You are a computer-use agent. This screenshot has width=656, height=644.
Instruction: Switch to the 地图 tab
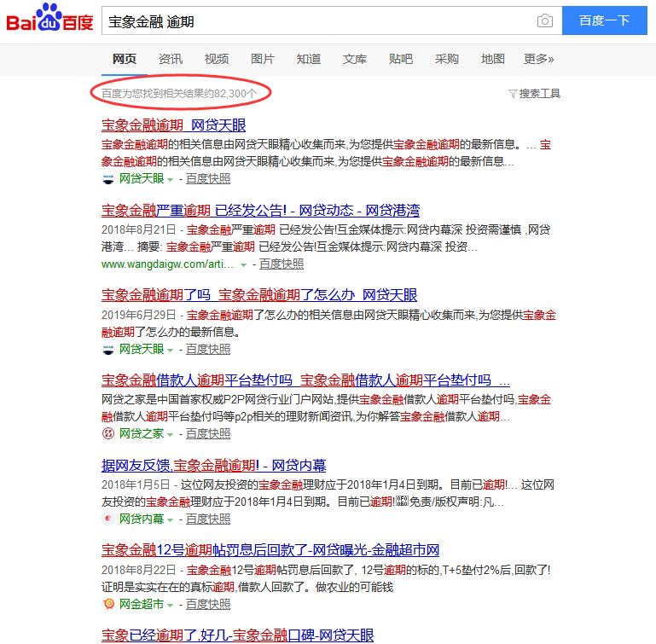pos(492,59)
